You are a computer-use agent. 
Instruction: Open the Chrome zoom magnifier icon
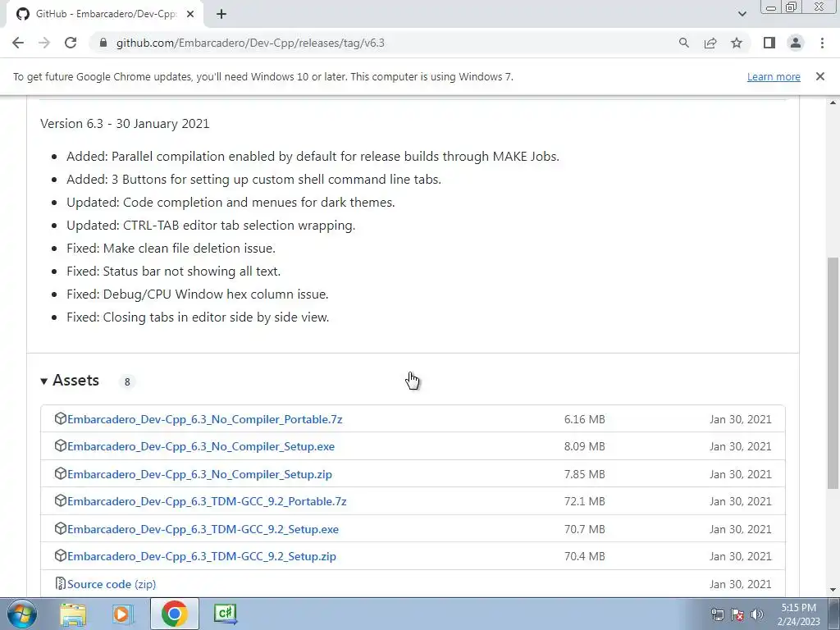click(683, 43)
